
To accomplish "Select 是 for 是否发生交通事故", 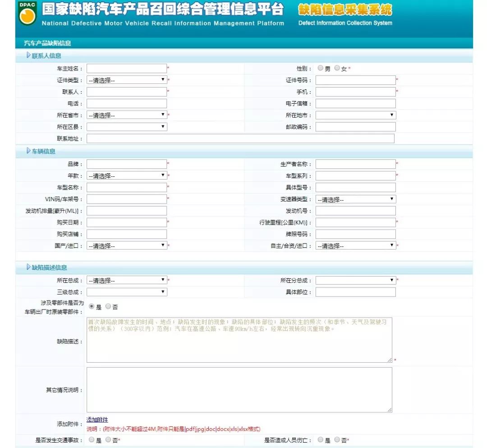I will 91,439.
